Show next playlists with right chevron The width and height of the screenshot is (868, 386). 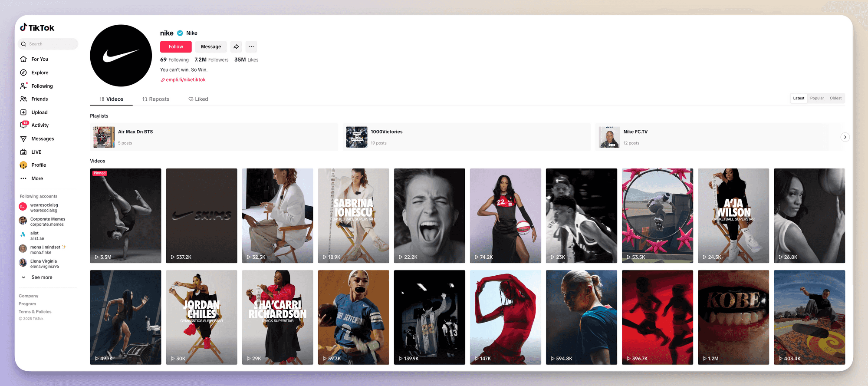click(845, 137)
